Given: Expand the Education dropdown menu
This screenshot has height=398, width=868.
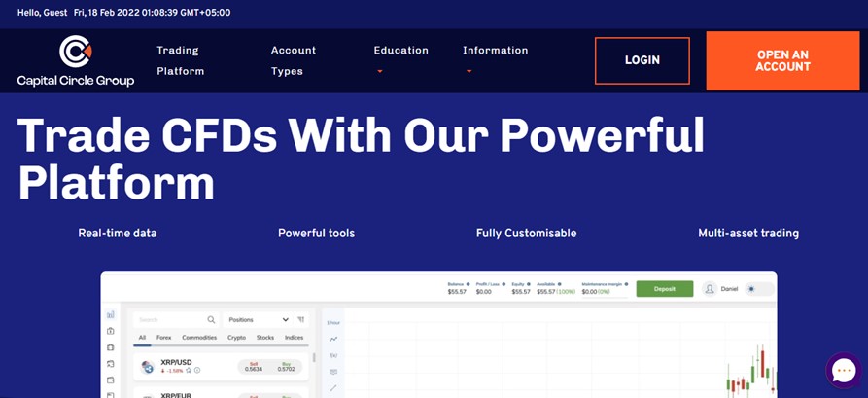Looking at the screenshot, I should point(400,59).
